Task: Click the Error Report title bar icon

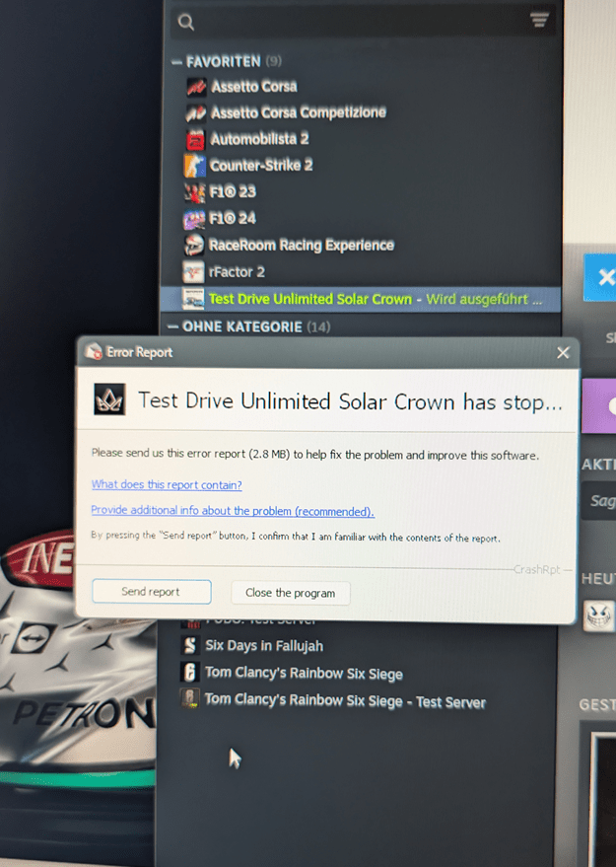Action: pyautogui.click(x=94, y=351)
